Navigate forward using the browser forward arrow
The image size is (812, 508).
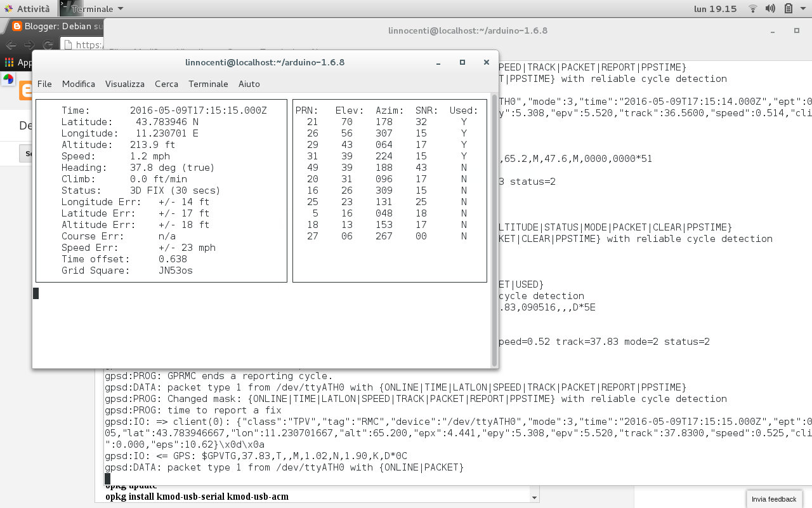[29, 46]
